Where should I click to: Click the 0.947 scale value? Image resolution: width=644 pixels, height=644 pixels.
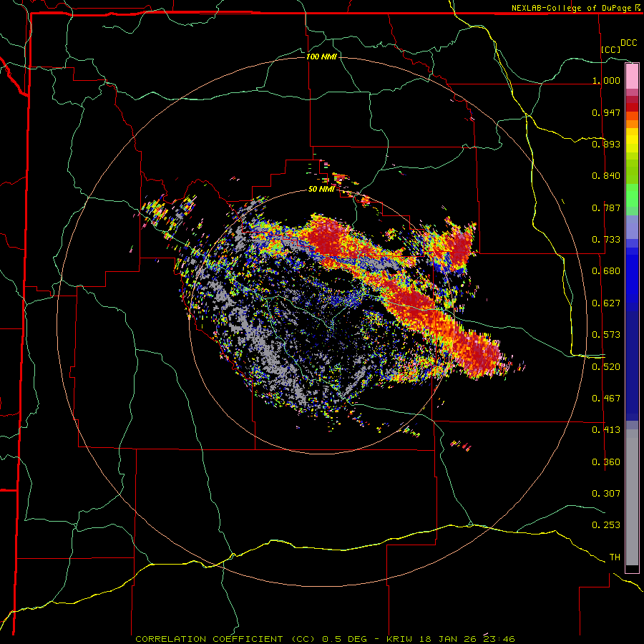(606, 112)
